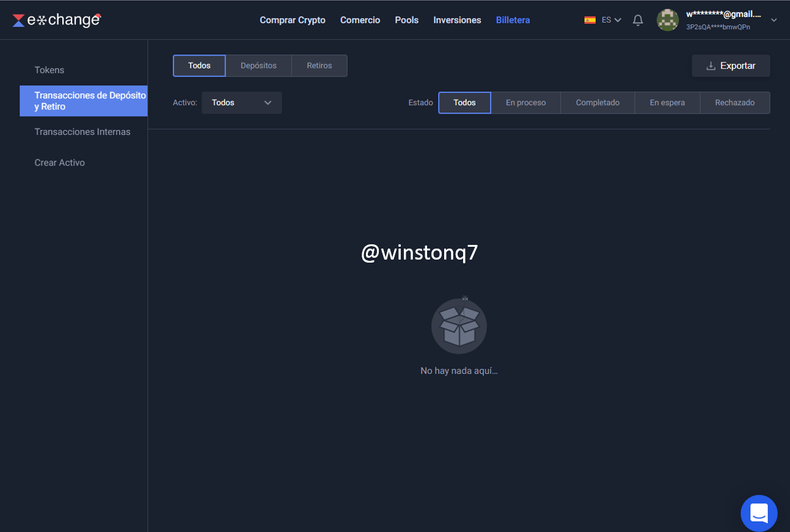The width and height of the screenshot is (790, 532).
Task: Select Billetera in the top navigation
Action: coord(513,20)
